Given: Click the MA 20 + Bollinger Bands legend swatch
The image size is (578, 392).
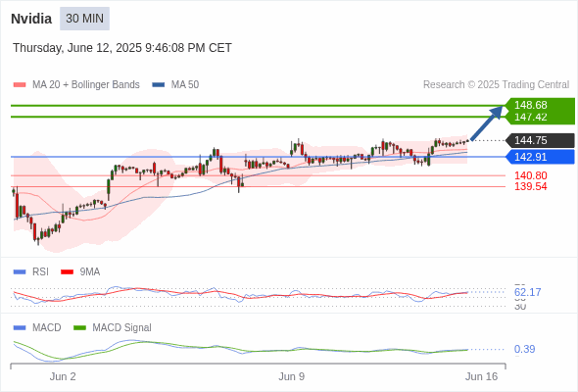Looking at the screenshot, I should (x=20, y=85).
